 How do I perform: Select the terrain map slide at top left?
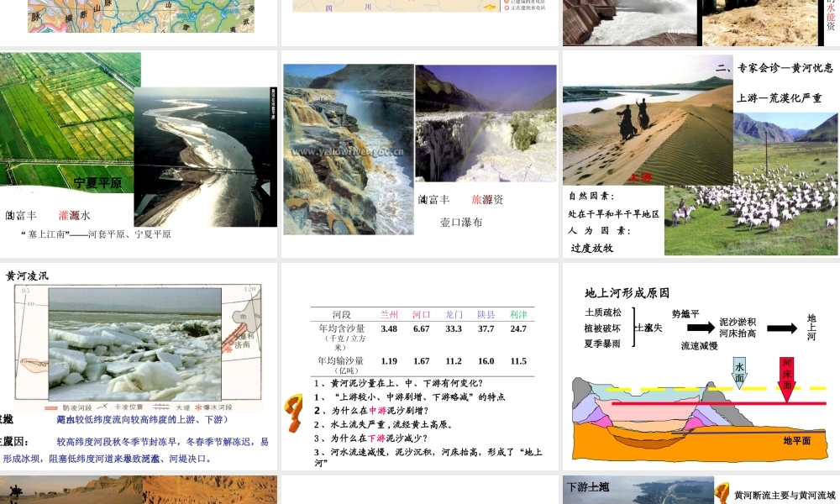pyautogui.click(x=141, y=16)
